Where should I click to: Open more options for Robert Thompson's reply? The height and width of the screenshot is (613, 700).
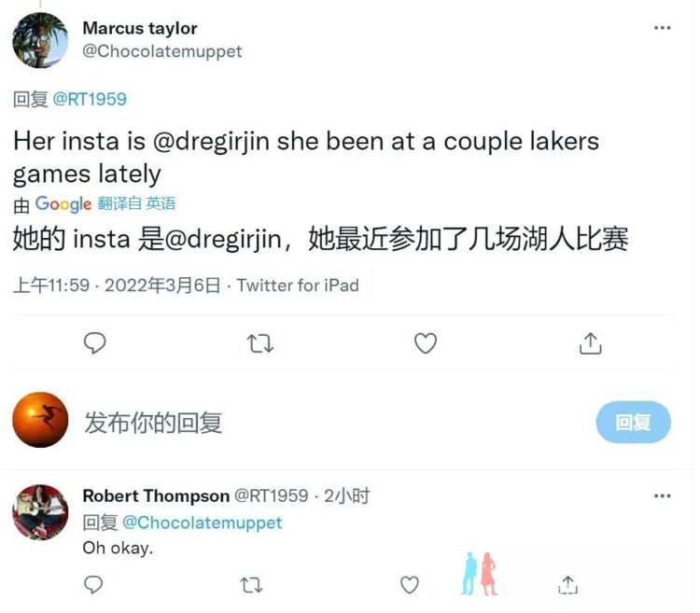tap(662, 495)
